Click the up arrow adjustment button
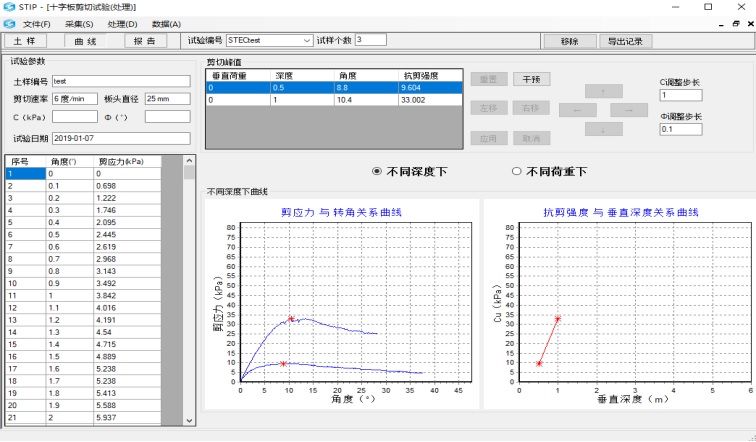Screen dimensions: 756x442 (603, 90)
